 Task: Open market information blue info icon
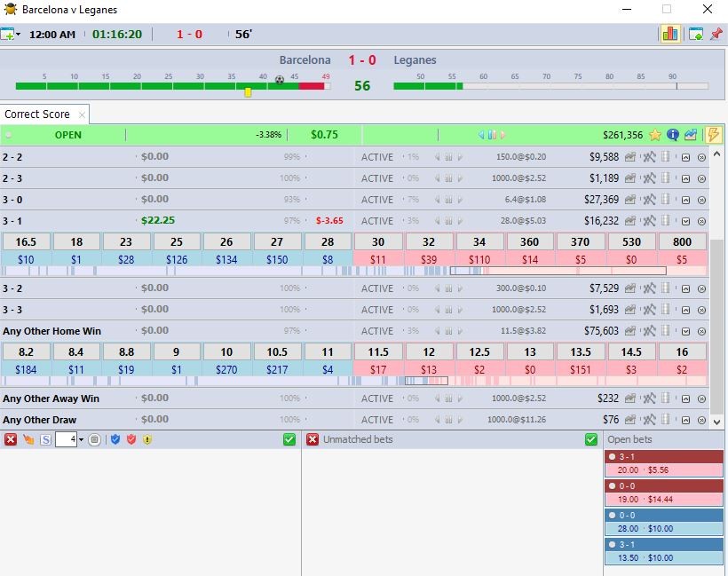coord(673,135)
